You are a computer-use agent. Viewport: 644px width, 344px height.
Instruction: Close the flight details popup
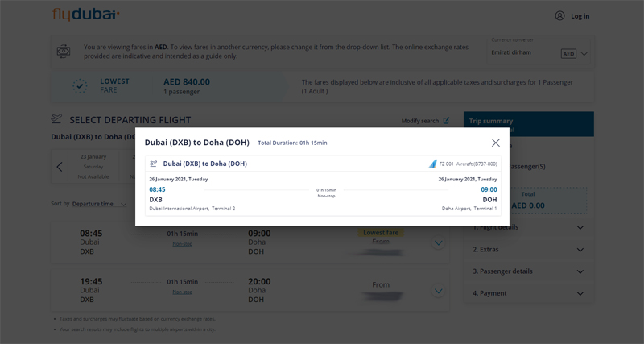[x=495, y=143]
